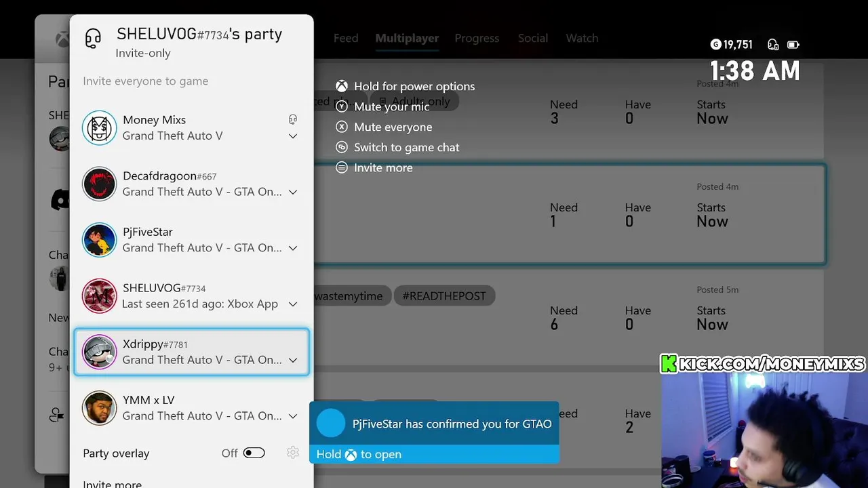Click the Invite-only party label

(x=143, y=54)
